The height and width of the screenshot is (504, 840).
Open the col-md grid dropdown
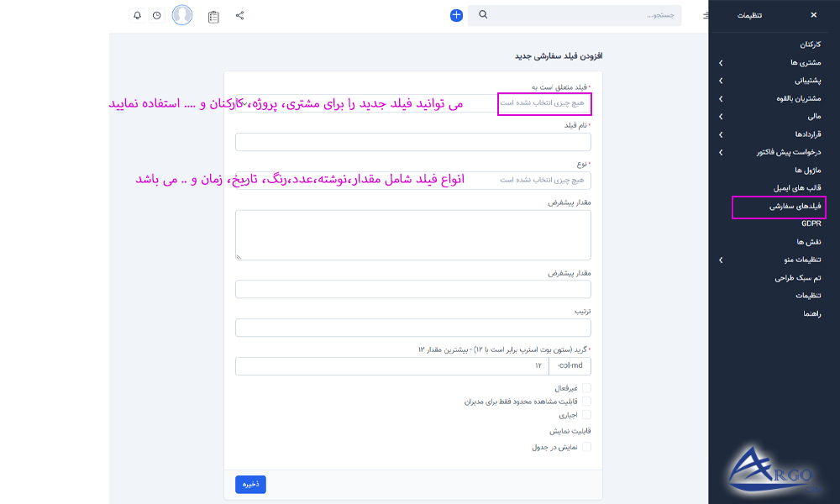pyautogui.click(x=571, y=365)
